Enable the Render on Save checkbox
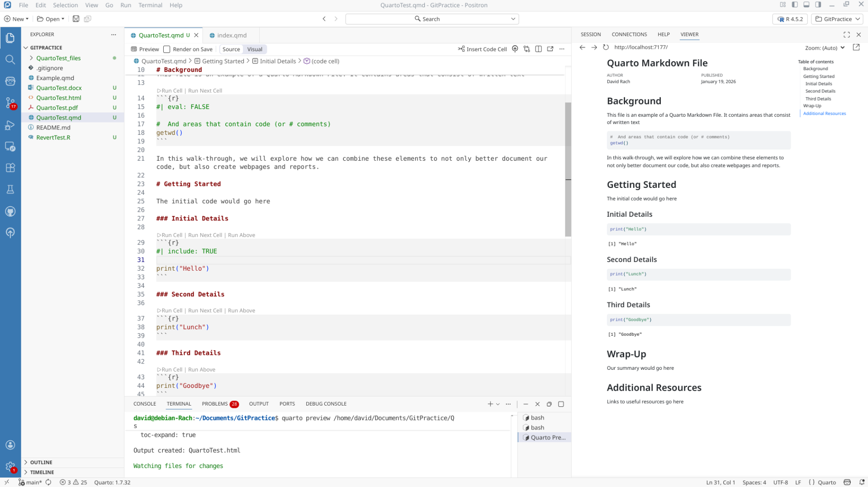This screenshot has width=868, height=487. tap(167, 49)
